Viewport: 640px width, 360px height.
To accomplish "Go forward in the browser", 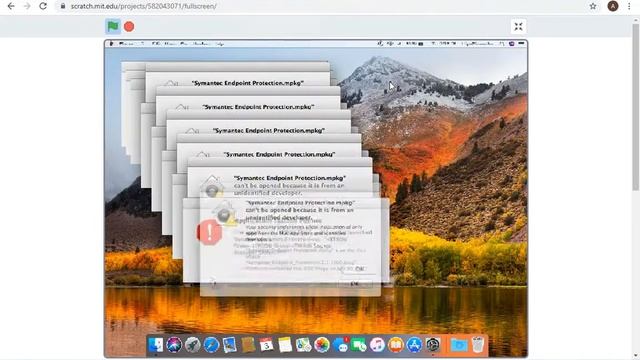I will point(27,6).
